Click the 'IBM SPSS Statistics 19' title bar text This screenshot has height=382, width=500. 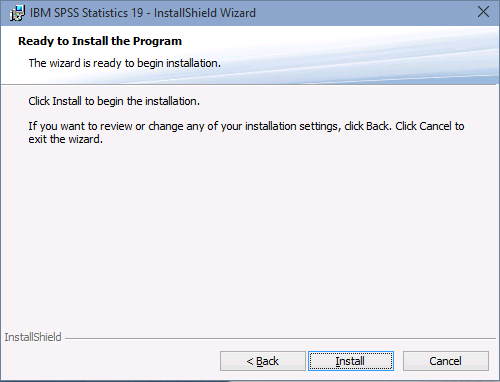coord(86,13)
